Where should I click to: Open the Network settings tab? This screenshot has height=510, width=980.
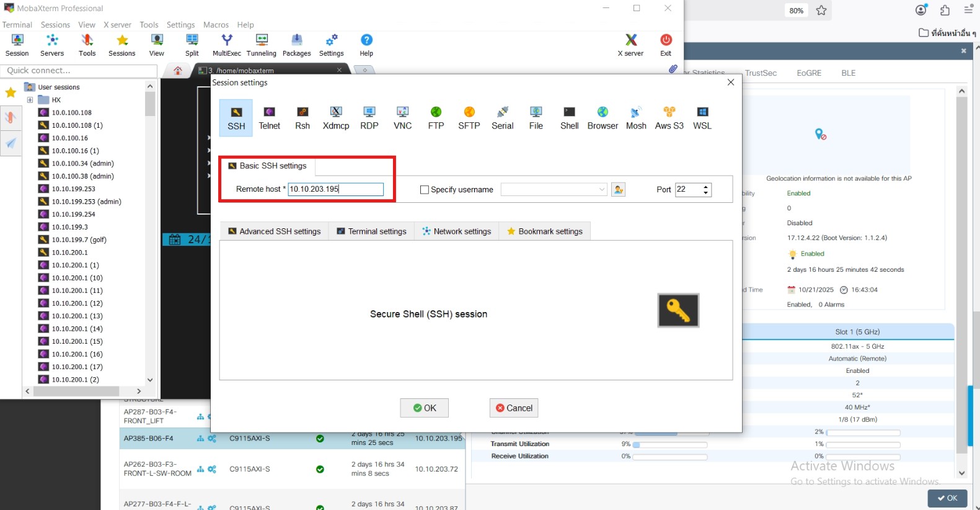(x=457, y=231)
